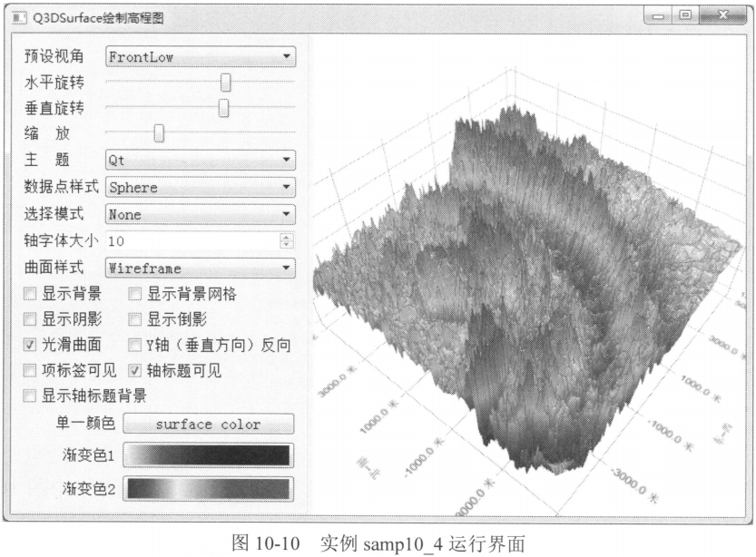
Task: Enable the 显示阴影 checkbox
Action: [31, 319]
